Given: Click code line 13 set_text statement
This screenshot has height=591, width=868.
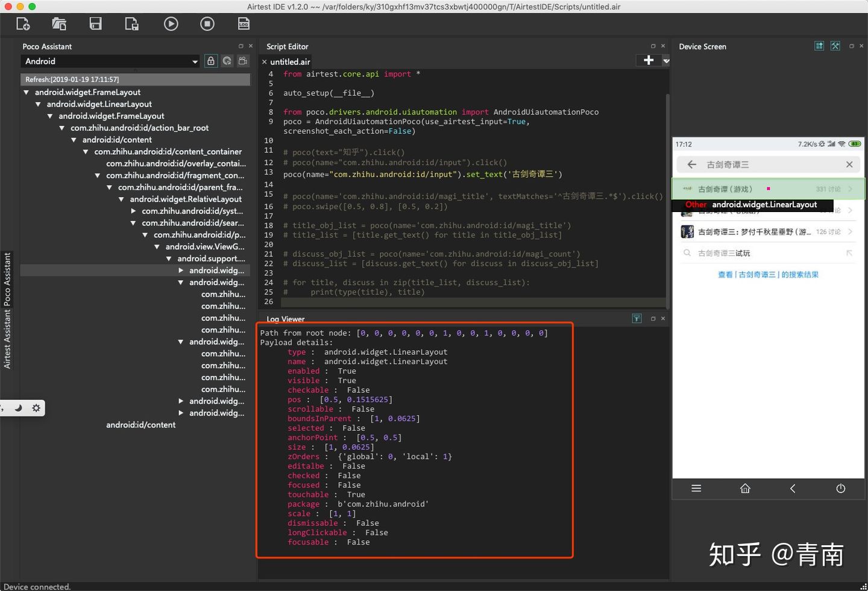Looking at the screenshot, I should [x=423, y=174].
